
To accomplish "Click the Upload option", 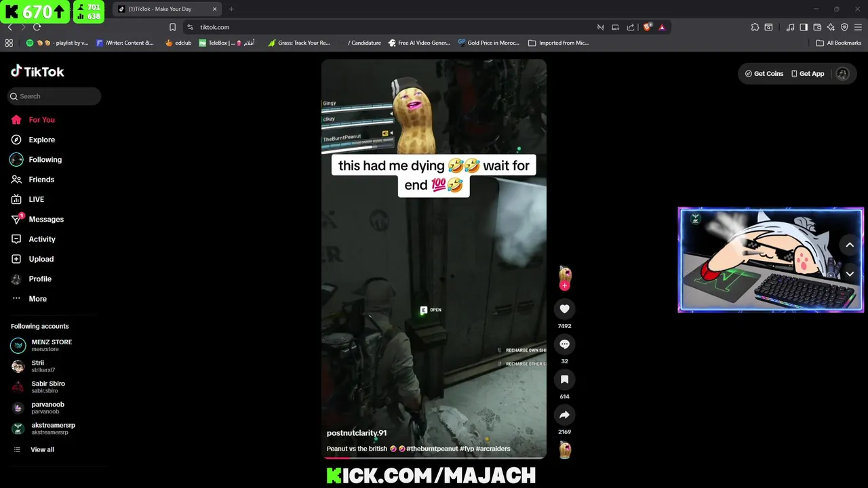I will [33, 259].
